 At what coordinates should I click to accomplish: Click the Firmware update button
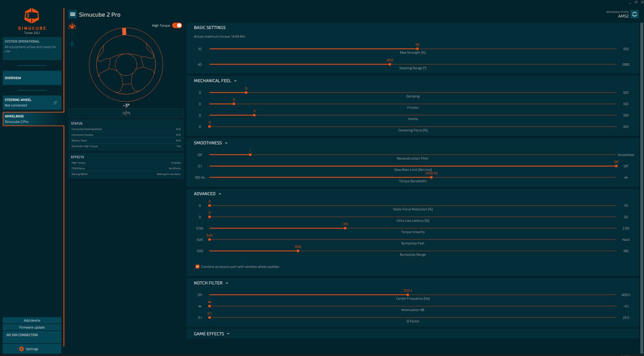click(x=32, y=327)
